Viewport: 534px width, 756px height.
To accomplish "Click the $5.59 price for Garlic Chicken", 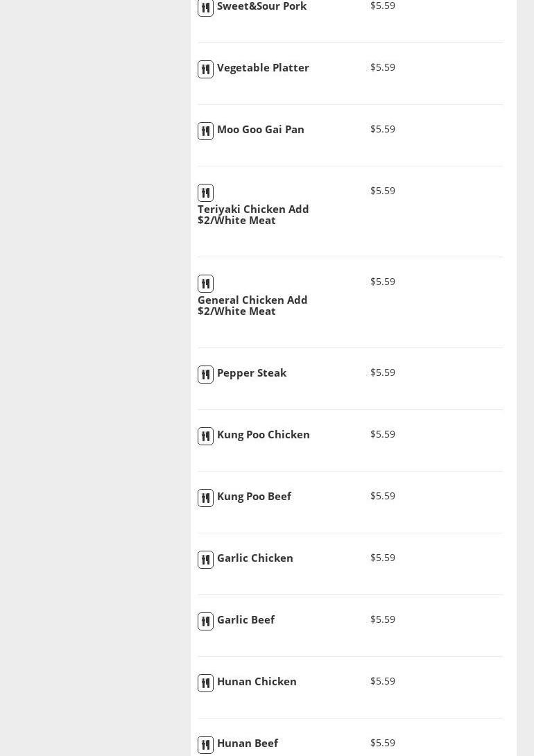I will click(x=383, y=558).
